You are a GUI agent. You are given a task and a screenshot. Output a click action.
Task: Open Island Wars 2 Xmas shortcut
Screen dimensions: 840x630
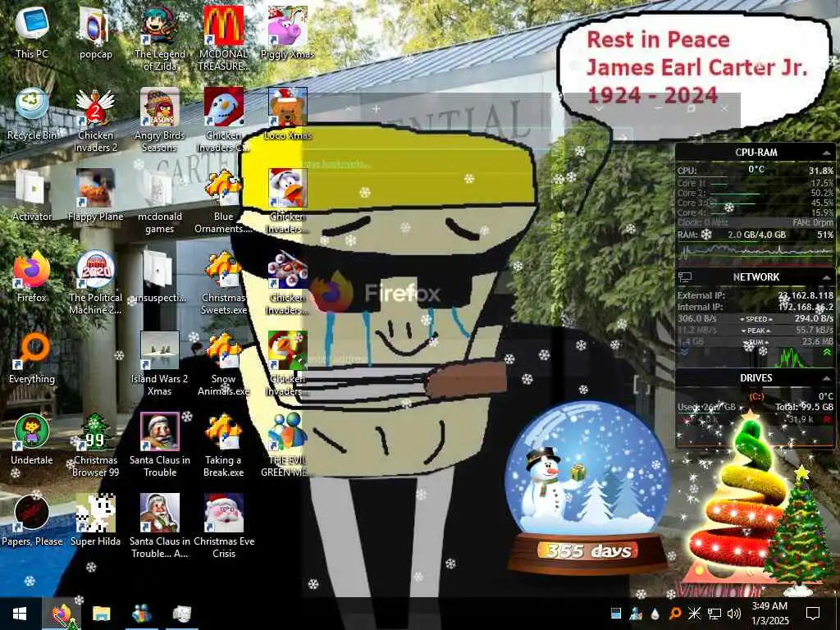(160, 364)
